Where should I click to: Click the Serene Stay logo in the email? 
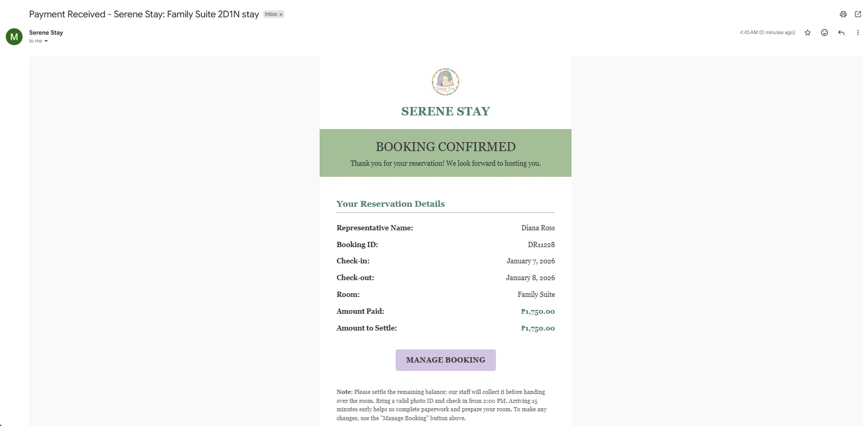(445, 82)
